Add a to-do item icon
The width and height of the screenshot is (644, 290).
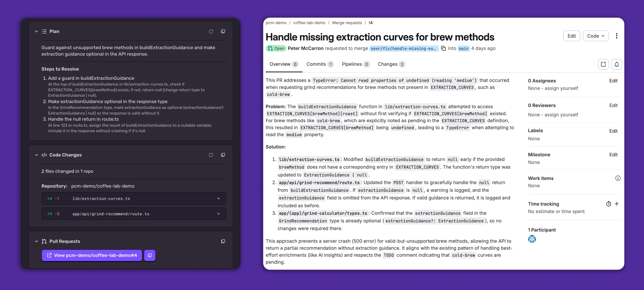click(x=603, y=64)
